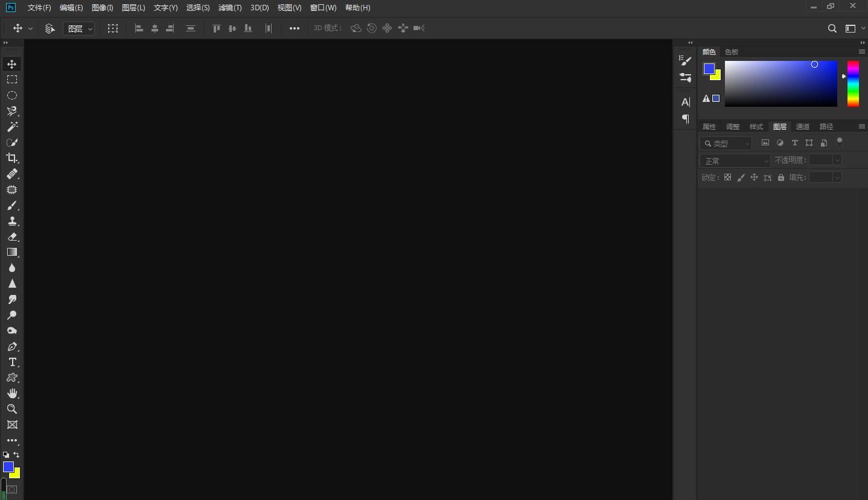Open the Character panel icon
Image resolution: width=868 pixels, height=500 pixels.
pyautogui.click(x=685, y=102)
